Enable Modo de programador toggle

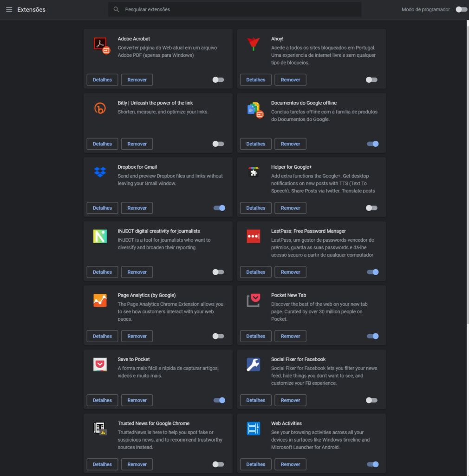click(461, 9)
